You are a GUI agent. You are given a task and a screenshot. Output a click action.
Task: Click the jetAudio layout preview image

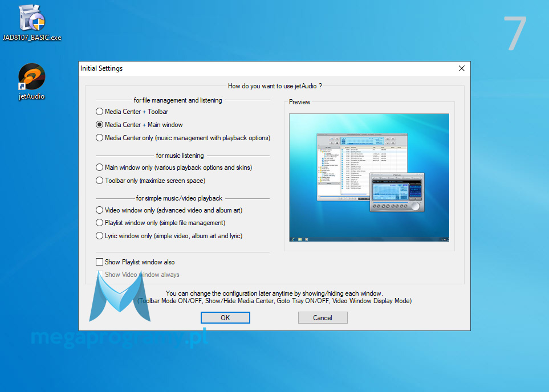click(369, 177)
